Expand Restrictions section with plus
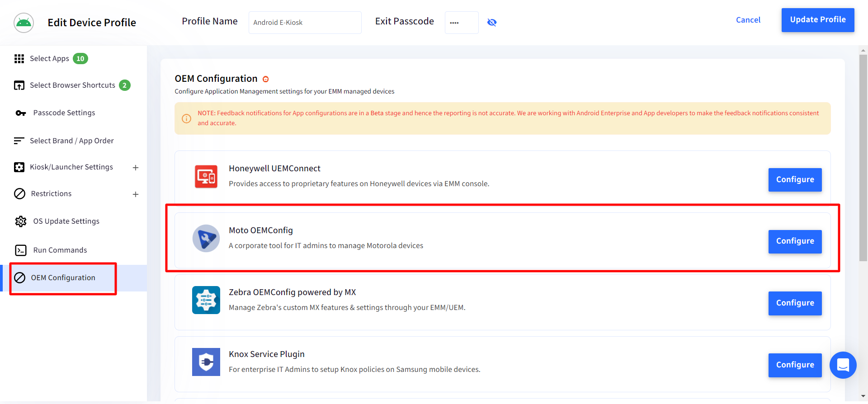Image resolution: width=868 pixels, height=404 pixels. pyautogui.click(x=136, y=194)
